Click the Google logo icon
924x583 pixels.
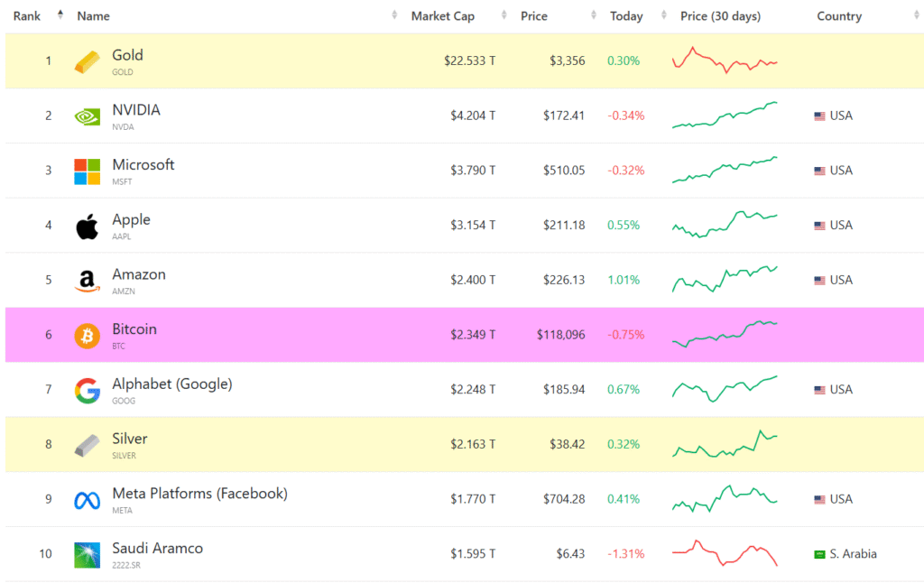pyautogui.click(x=88, y=391)
